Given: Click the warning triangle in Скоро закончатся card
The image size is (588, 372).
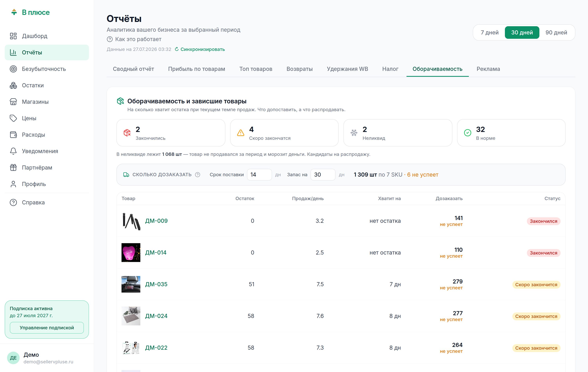Looking at the screenshot, I should coord(240,133).
